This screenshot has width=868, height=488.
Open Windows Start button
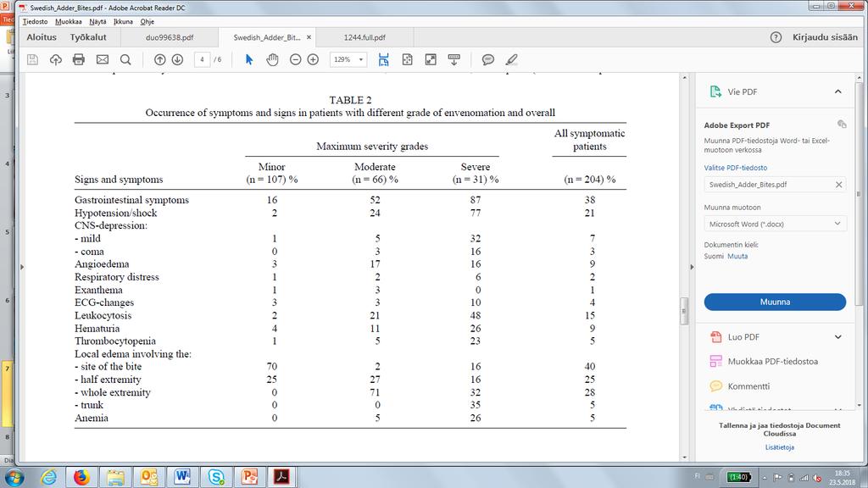tap(14, 476)
